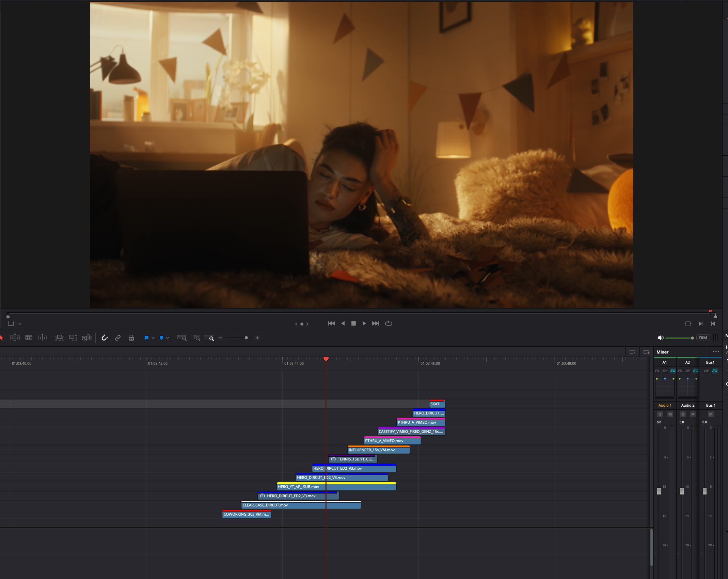Select the Blade edit tool
The height and width of the screenshot is (579, 728).
29,338
